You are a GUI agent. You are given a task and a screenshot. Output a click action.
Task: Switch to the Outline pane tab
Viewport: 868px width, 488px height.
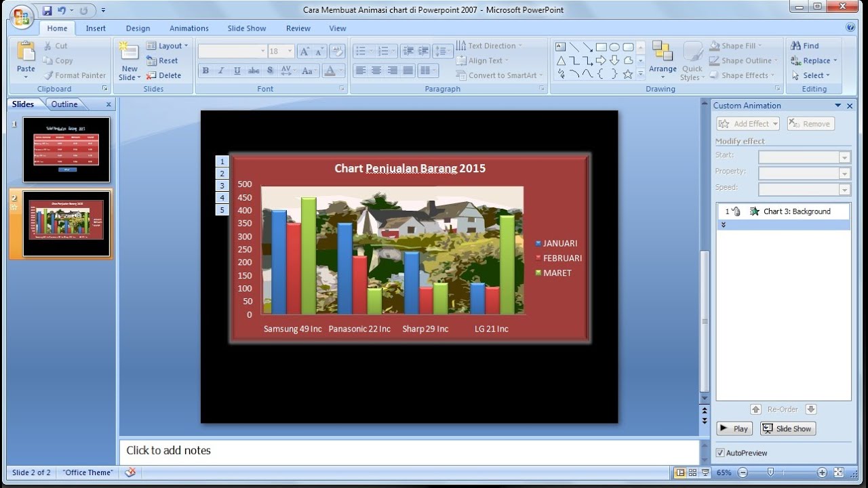(65, 104)
